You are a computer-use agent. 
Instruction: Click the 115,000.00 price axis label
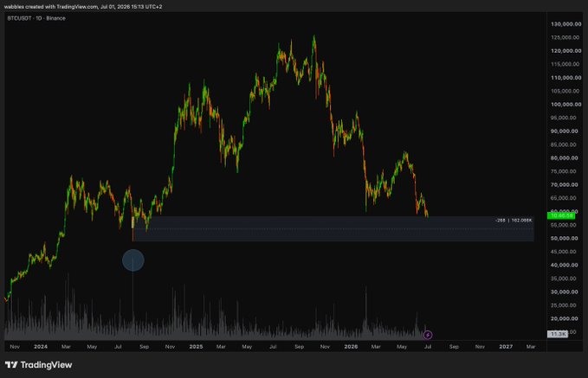pyautogui.click(x=565, y=64)
